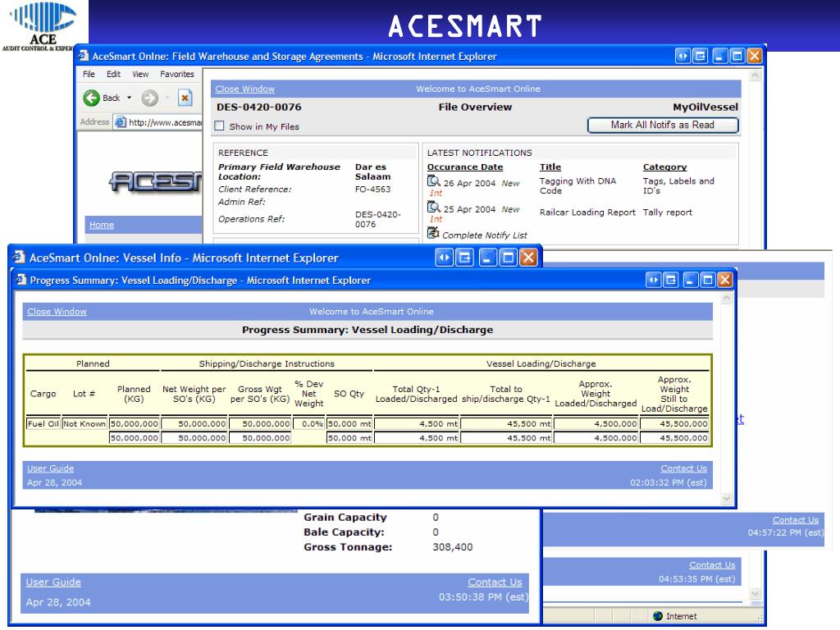This screenshot has height=630, width=840.
Task: Click left-right arrows button in Field Warehouse titlebar
Action: click(682, 56)
